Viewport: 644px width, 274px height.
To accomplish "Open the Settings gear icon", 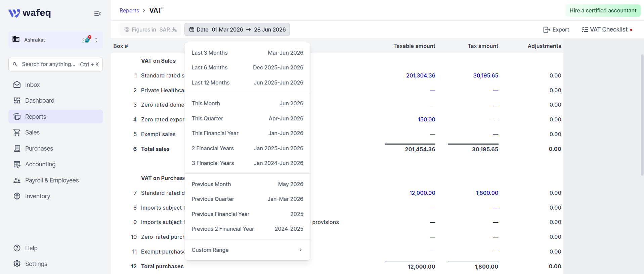I will [x=17, y=264].
